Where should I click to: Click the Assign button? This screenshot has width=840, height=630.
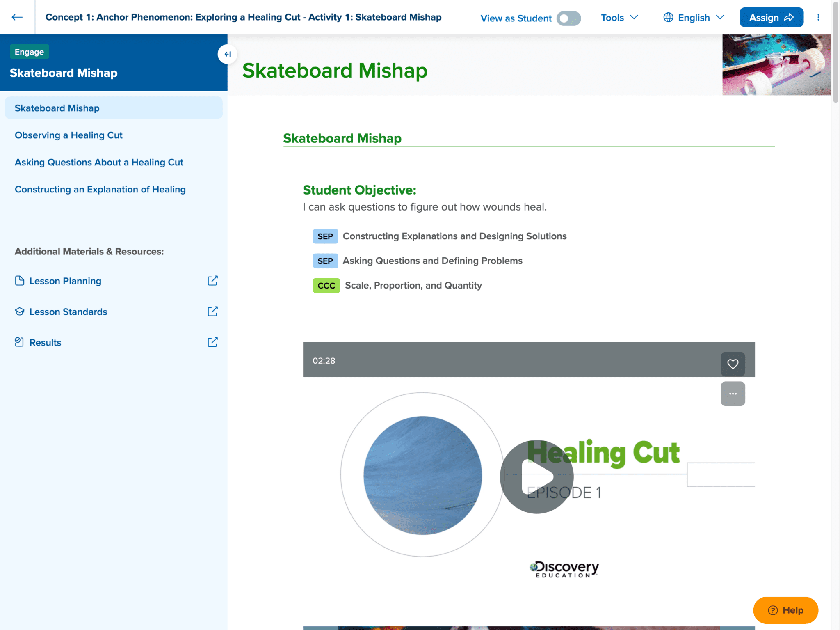771,18
